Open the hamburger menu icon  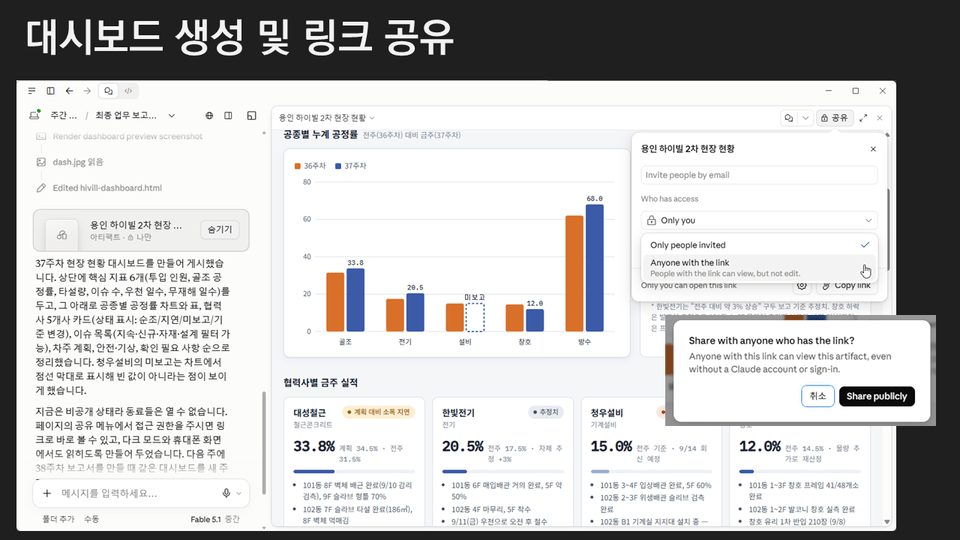pos(32,91)
